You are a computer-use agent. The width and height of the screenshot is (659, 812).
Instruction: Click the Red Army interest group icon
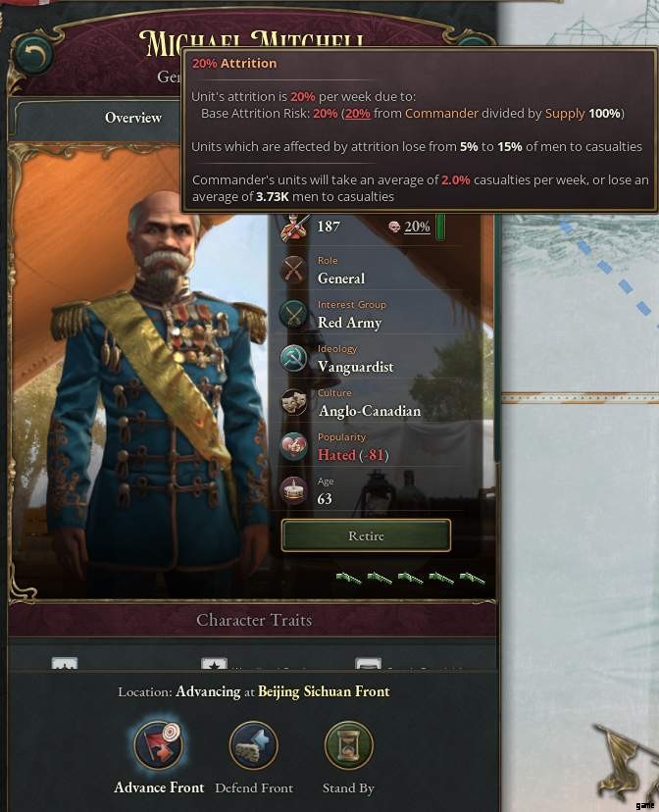click(293, 314)
